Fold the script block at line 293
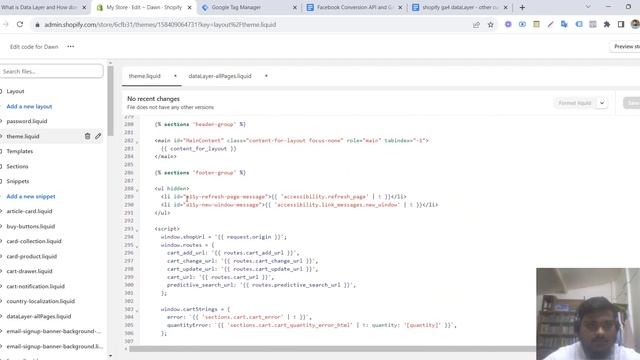Viewport: 640px width, 360px height. [137, 230]
